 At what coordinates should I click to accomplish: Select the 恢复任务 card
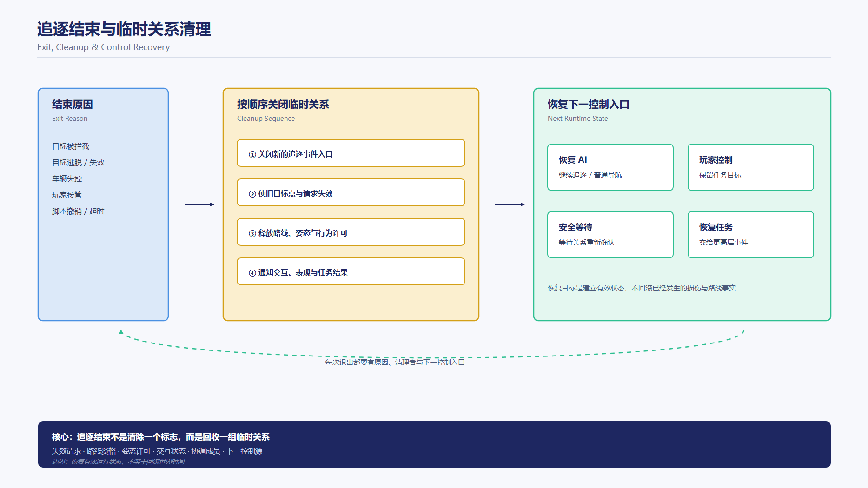pyautogui.click(x=751, y=235)
